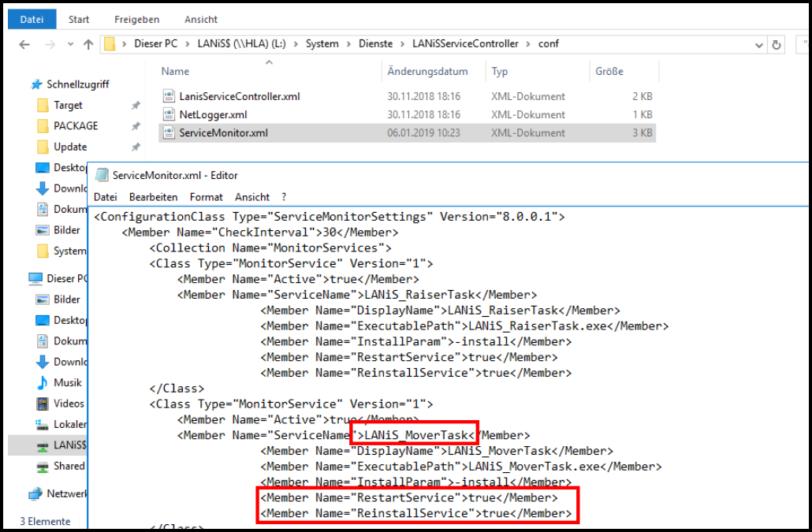Screen dimensions: 812x532
Task: Select Shared network drive in navigation pane
Action: (x=60, y=467)
